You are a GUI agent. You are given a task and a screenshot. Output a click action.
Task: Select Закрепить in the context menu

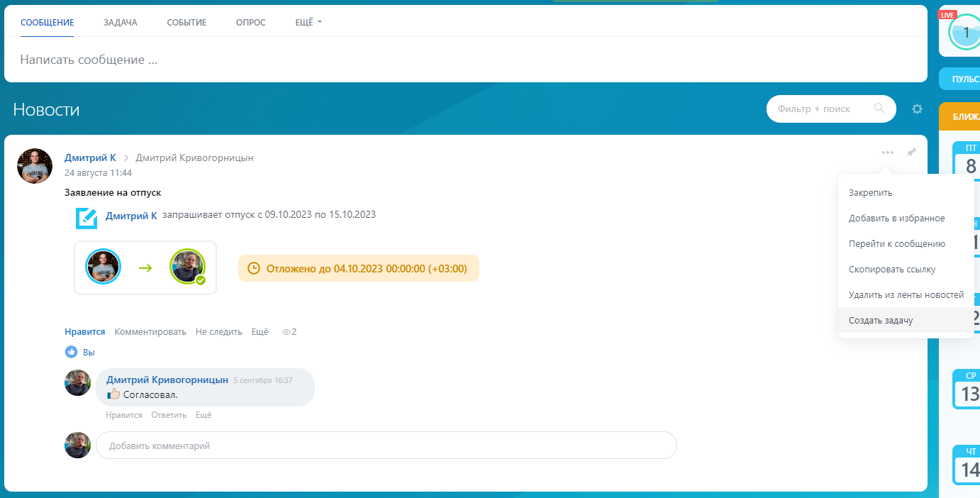tap(906, 193)
